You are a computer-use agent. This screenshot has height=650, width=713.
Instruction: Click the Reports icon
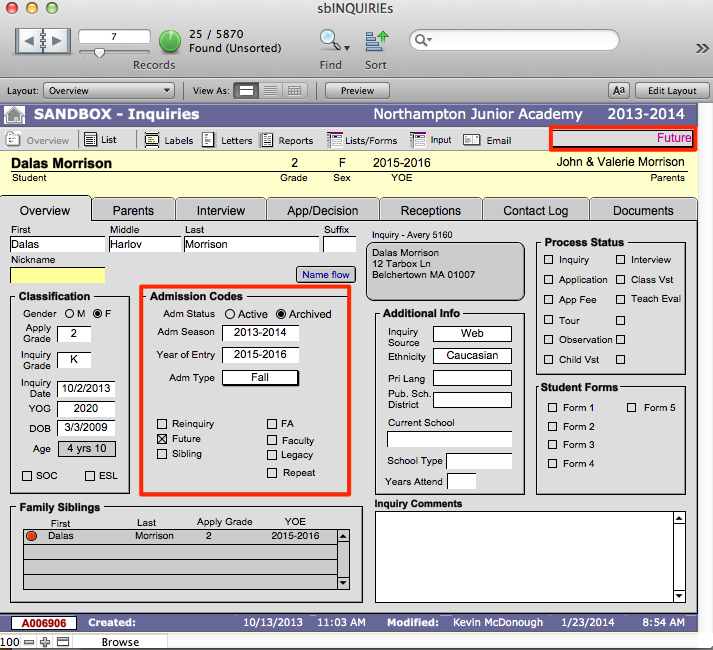point(267,140)
